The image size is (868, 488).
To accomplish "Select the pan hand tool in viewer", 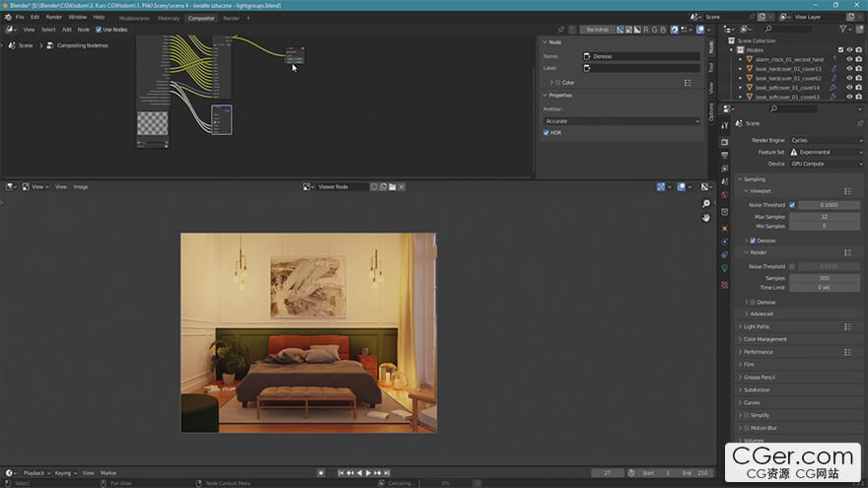I will click(x=706, y=217).
